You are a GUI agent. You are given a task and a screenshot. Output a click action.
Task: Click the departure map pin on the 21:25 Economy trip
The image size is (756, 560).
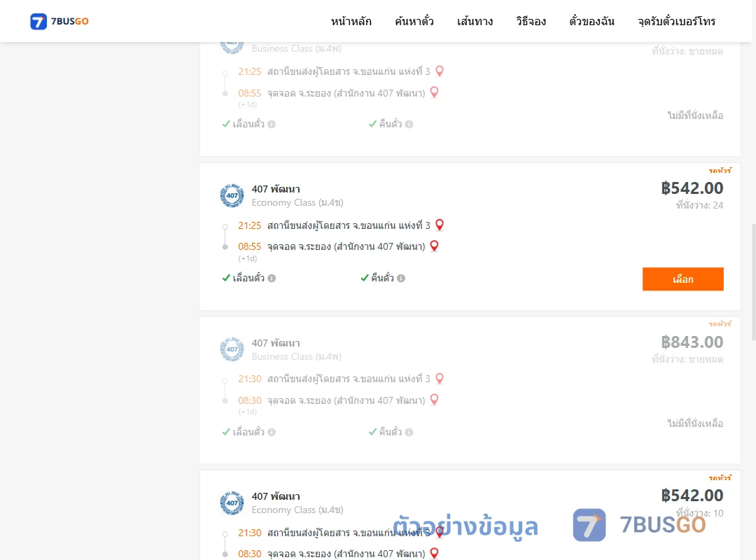click(440, 225)
